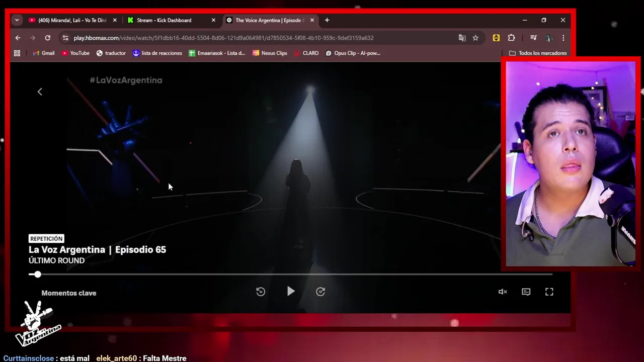
Task: Open lista de reacciones bookmark
Action: (157, 53)
